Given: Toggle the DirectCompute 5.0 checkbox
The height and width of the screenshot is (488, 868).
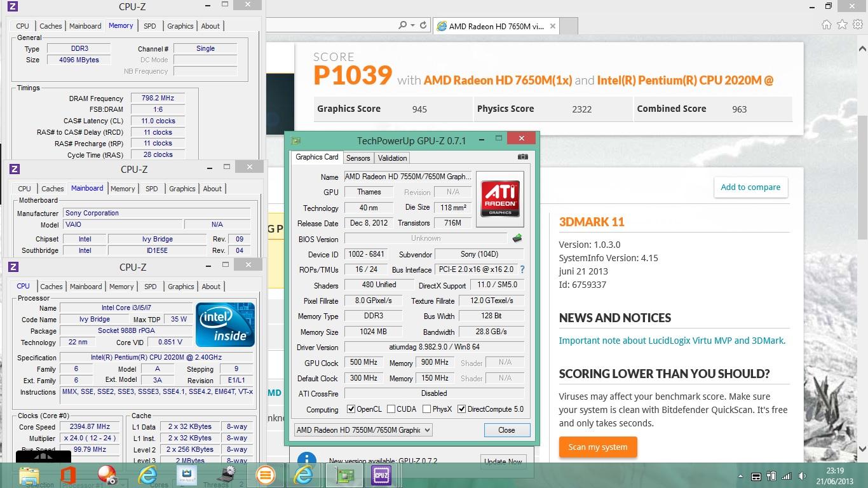Looking at the screenshot, I should pos(461,409).
